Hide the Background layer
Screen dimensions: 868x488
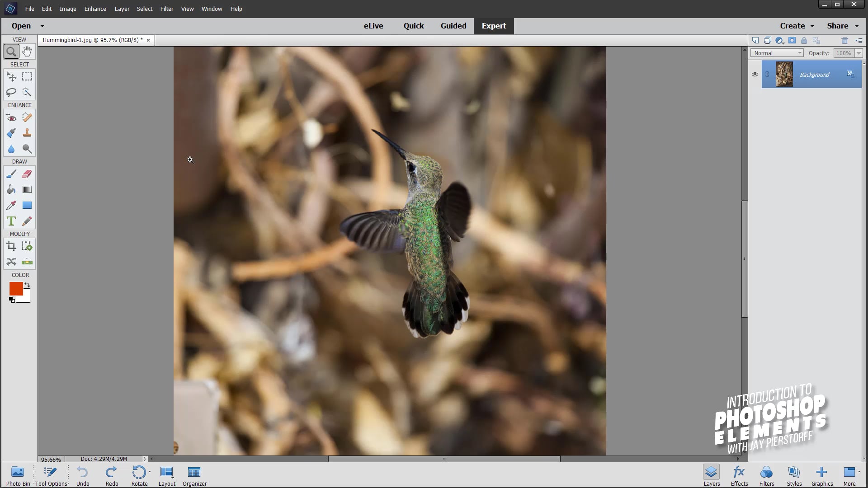pos(755,74)
